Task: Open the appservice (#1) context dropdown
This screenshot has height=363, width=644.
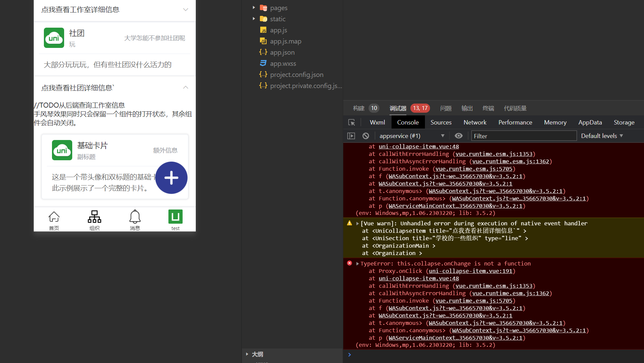Action: pyautogui.click(x=412, y=136)
